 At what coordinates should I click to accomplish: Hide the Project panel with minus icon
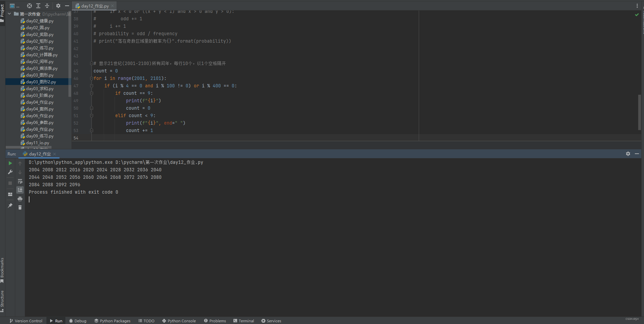67,6
